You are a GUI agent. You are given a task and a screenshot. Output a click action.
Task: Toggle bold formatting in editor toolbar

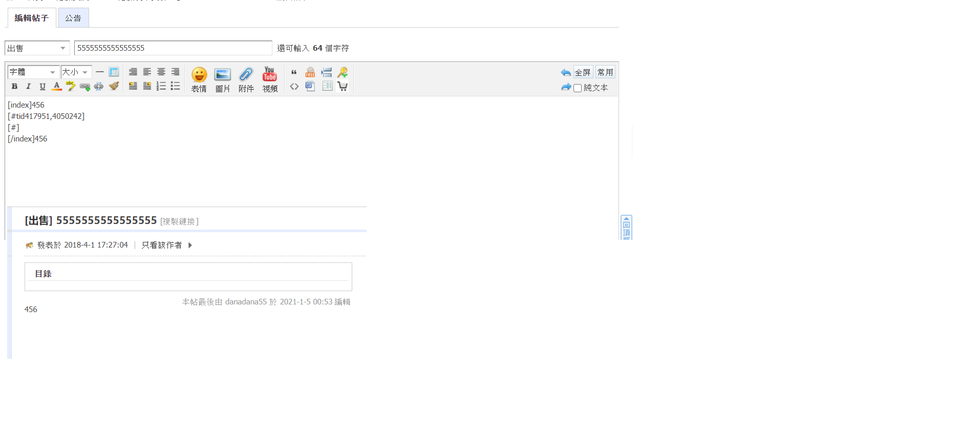14,87
